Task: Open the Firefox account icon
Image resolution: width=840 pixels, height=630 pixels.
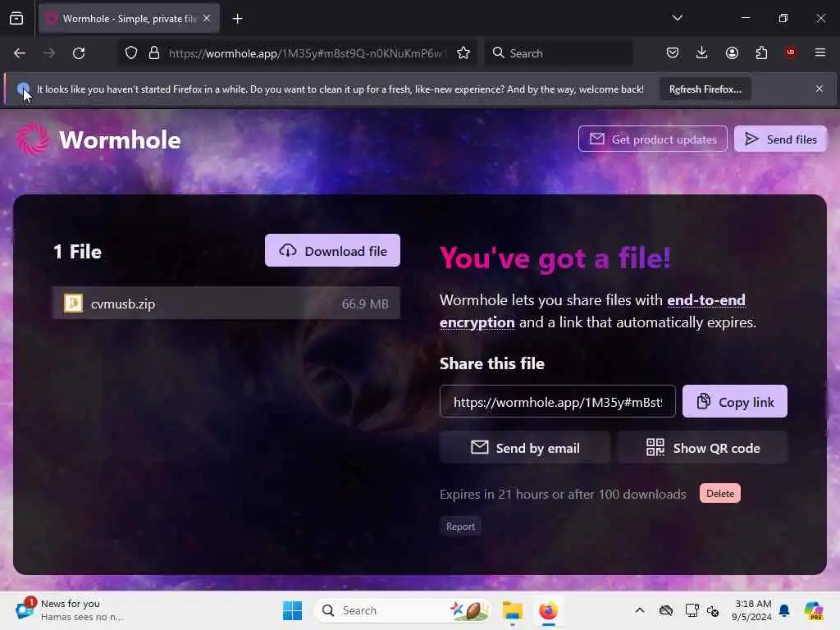Action: [732, 52]
